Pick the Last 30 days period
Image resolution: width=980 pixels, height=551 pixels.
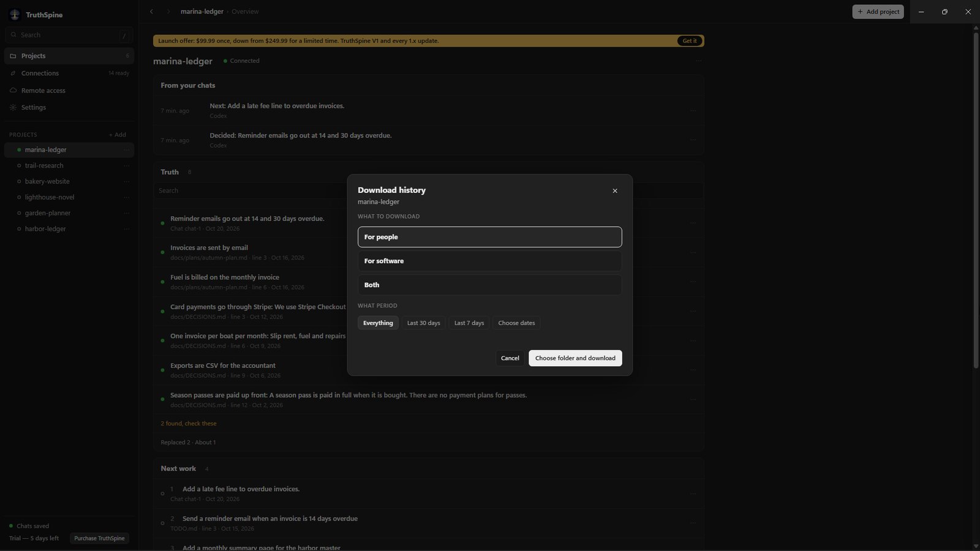pyautogui.click(x=424, y=323)
